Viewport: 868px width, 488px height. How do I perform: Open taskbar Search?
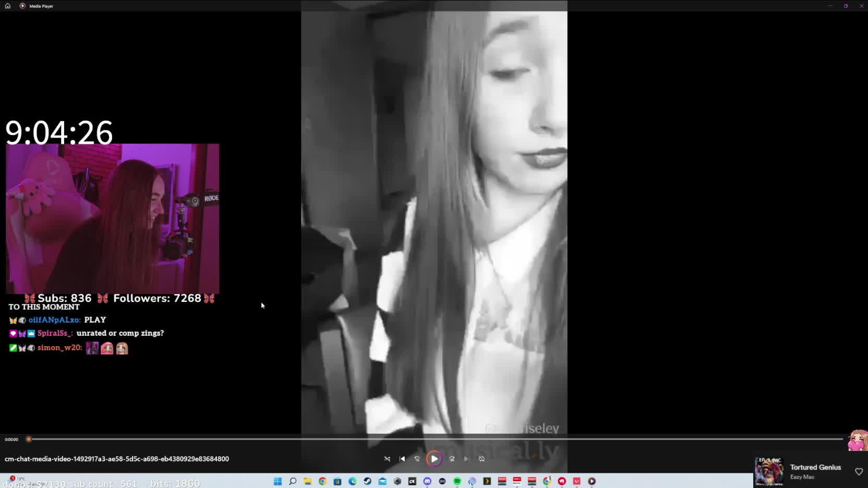point(293,481)
